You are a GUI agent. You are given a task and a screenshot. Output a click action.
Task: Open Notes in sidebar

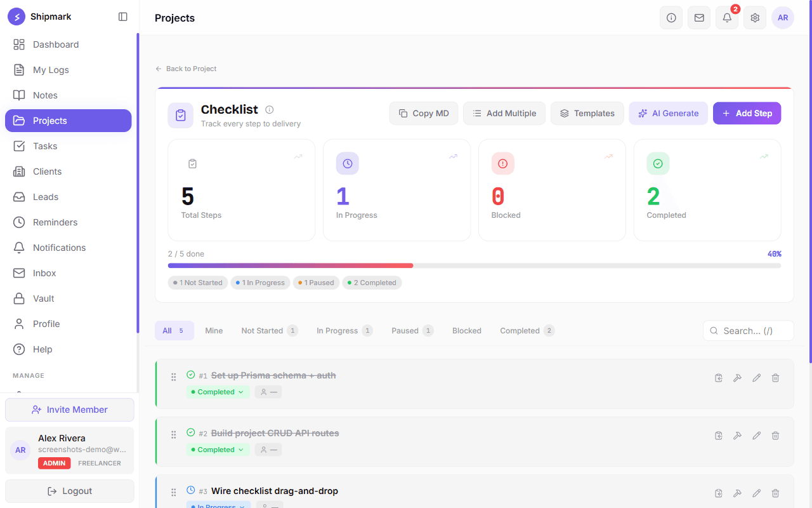69,95
